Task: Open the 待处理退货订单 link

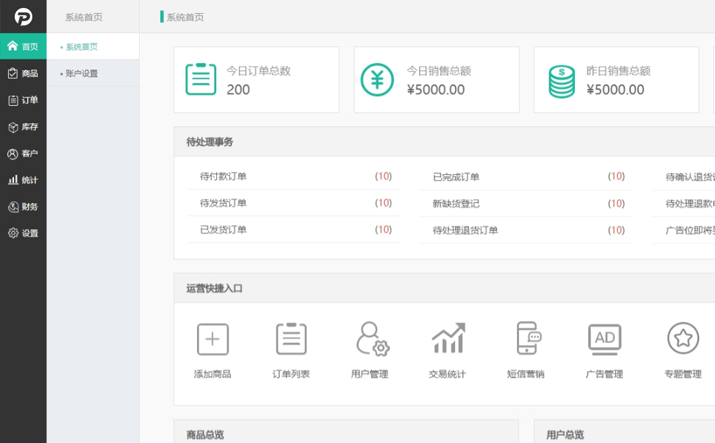Action: pyautogui.click(x=465, y=230)
